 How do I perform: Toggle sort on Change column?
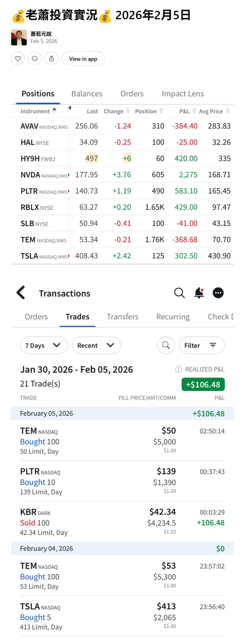pos(128,111)
